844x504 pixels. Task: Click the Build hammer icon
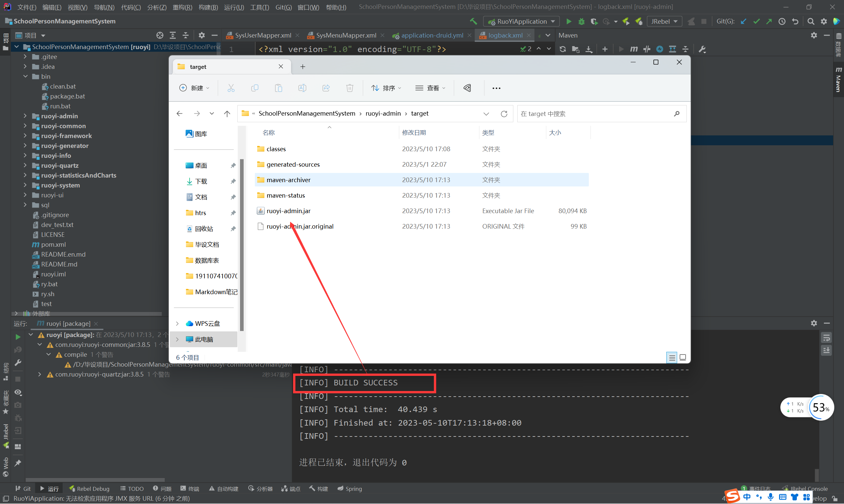[x=473, y=21]
